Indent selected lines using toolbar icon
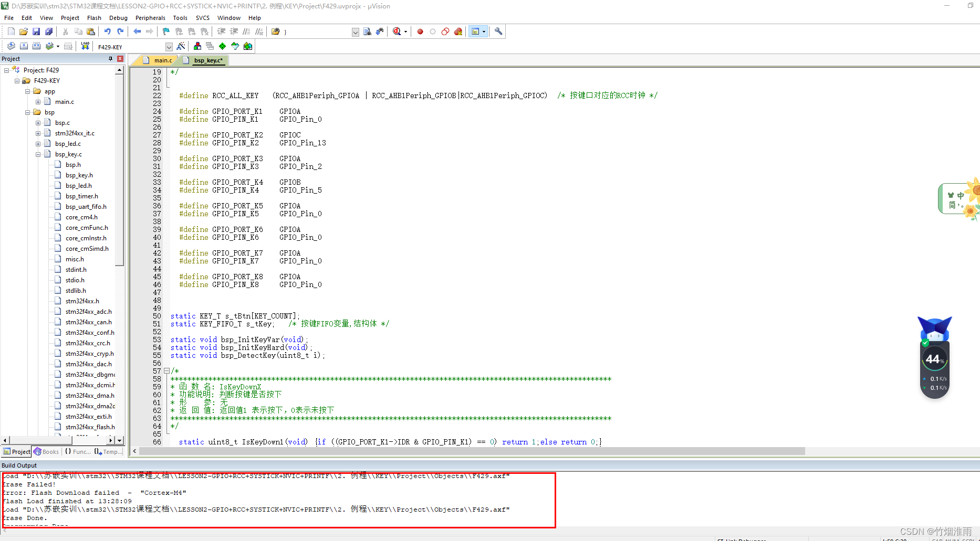This screenshot has width=980, height=541. tap(221, 31)
